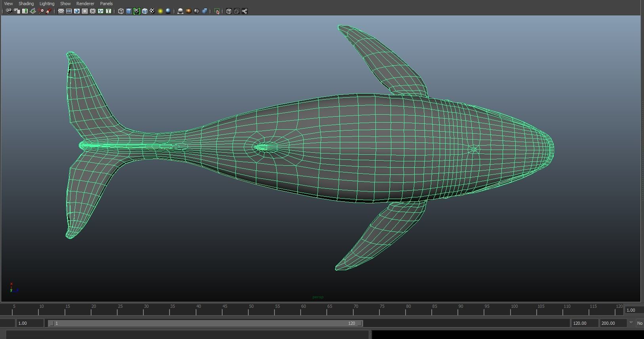Click the yellow Use All Lights icon

(160, 11)
